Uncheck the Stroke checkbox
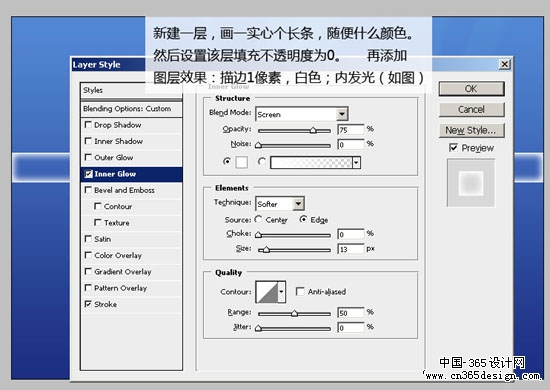550x390 pixels. tap(88, 304)
